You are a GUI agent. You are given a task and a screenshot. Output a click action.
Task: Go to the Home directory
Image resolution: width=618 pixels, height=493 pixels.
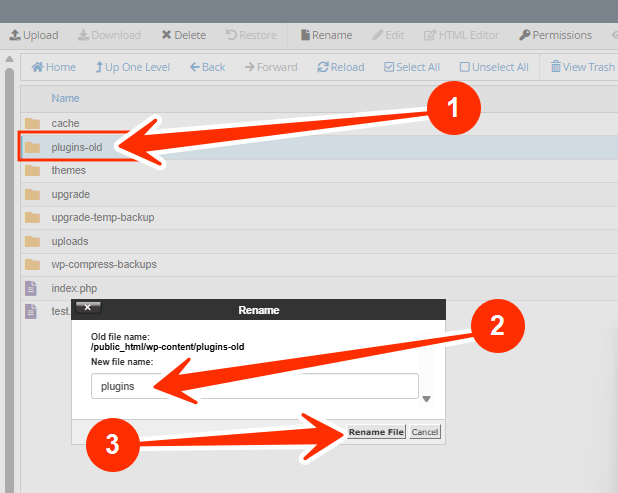(54, 67)
